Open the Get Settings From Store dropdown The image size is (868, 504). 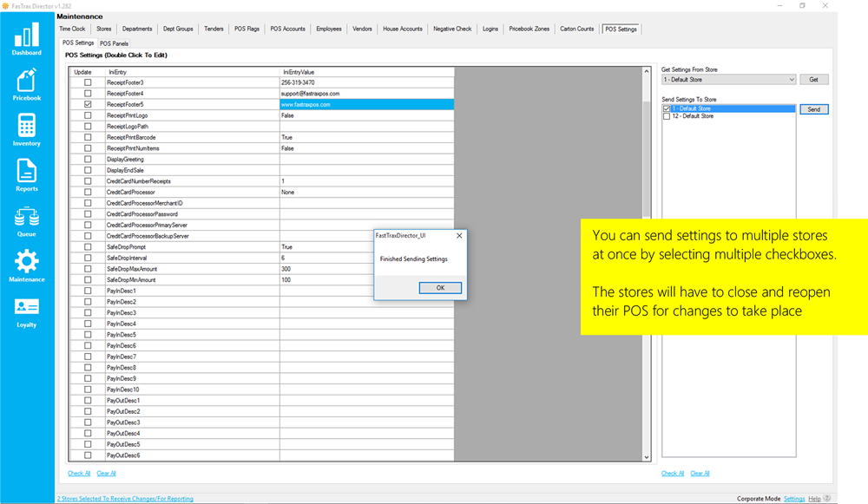click(728, 80)
